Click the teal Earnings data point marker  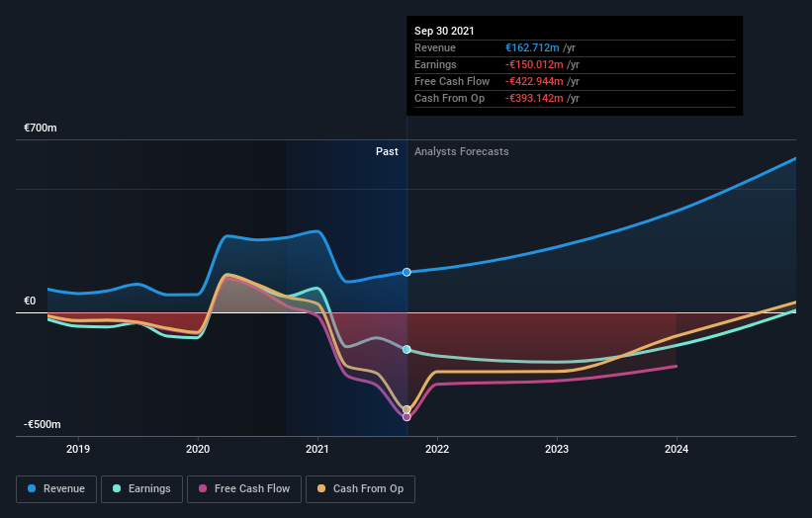coord(406,349)
